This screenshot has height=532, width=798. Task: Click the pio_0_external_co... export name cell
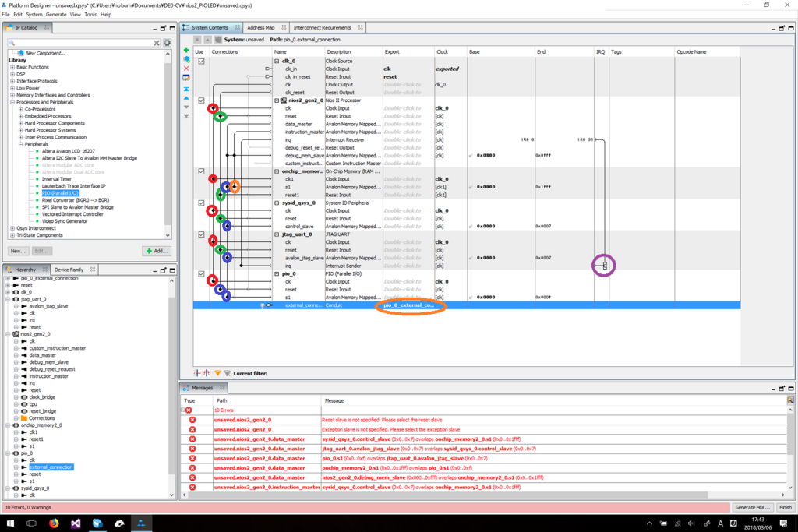(408, 305)
